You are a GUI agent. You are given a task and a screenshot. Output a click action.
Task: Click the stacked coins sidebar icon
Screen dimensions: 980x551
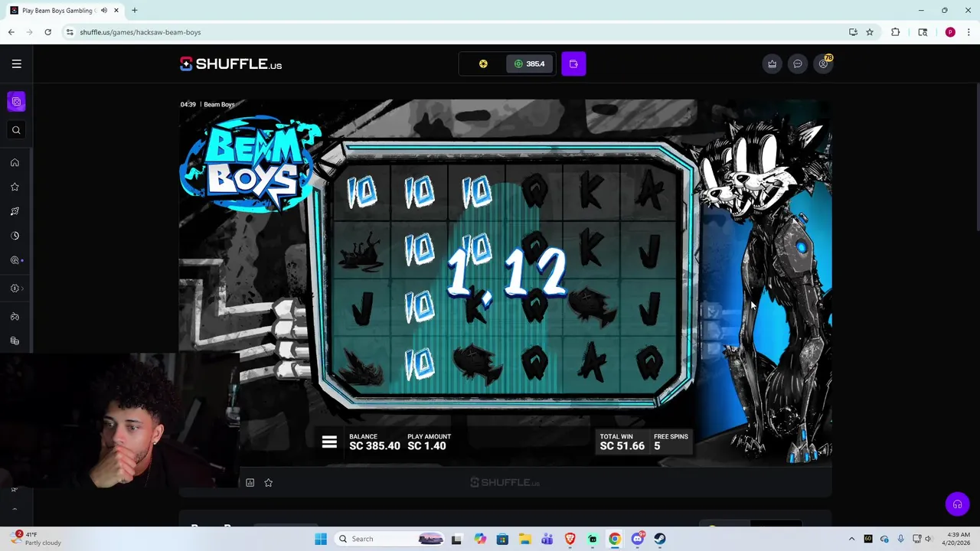15,341
